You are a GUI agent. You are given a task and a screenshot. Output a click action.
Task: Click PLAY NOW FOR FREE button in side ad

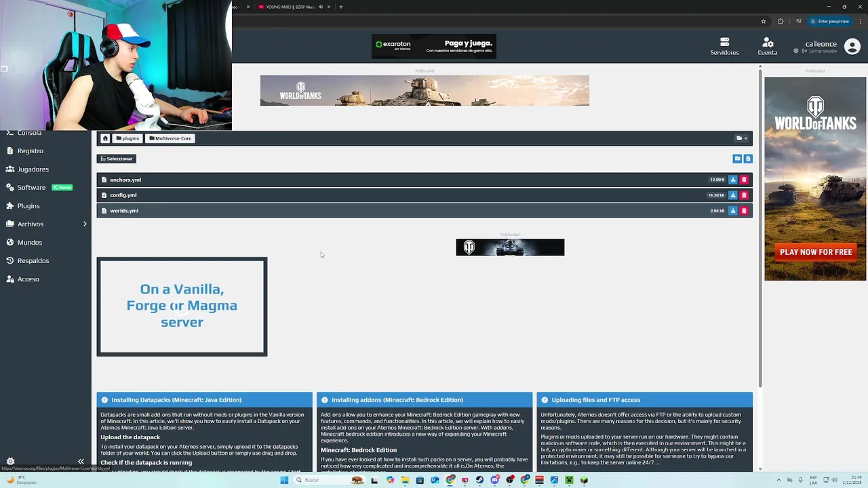point(816,252)
